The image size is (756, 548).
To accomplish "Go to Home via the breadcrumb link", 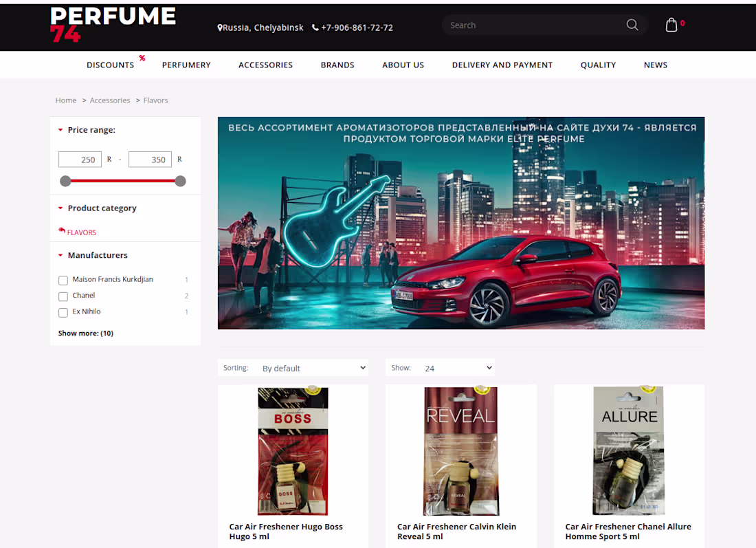I will 66,100.
